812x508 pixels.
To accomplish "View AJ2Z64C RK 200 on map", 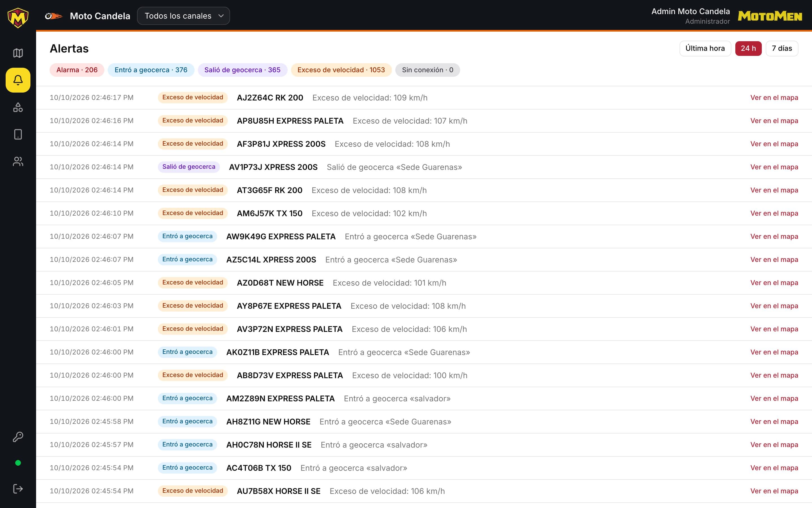I will point(774,98).
